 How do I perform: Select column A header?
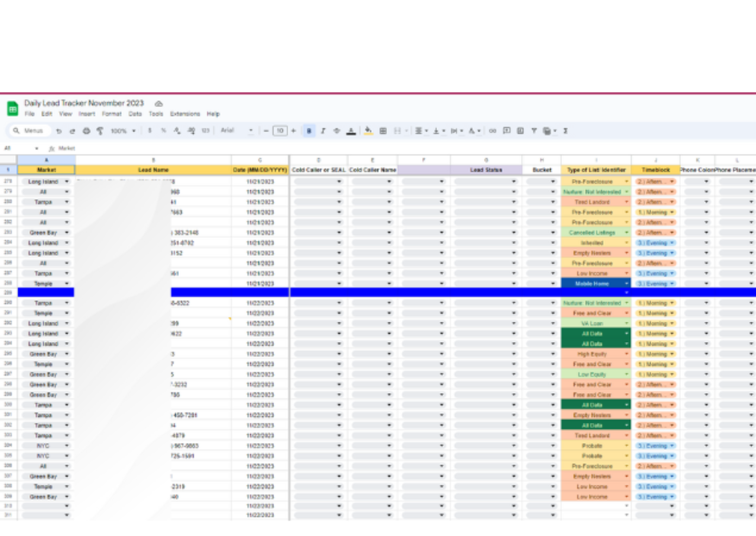pos(46,160)
